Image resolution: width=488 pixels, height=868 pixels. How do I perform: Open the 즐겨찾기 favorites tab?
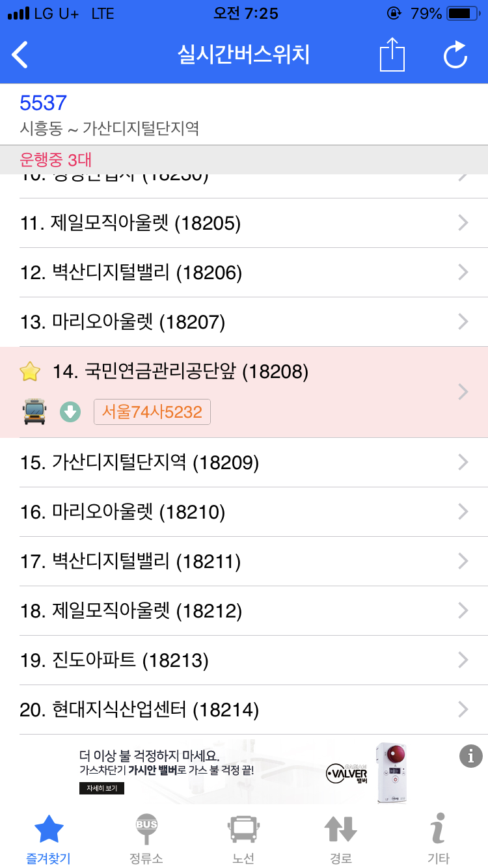[49, 839]
